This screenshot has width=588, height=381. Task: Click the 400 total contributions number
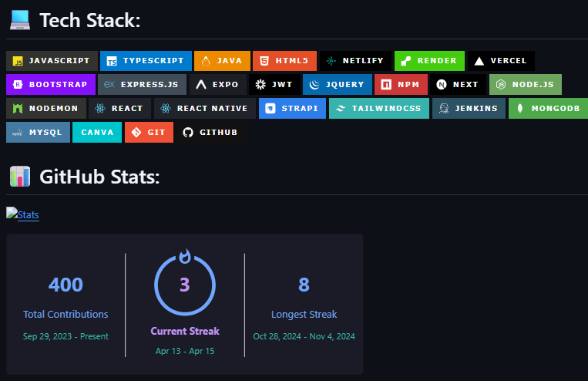pos(66,285)
